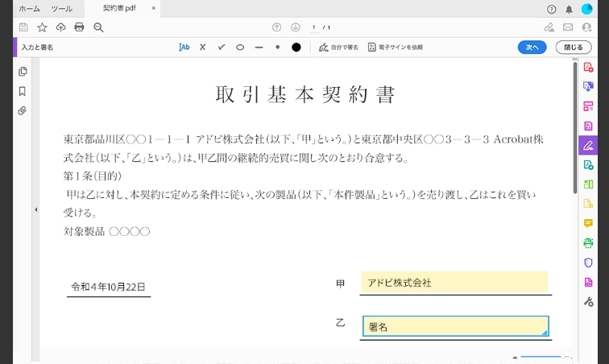Open the attachments paperclip panel
Screen dimensions: 609x364
tap(23, 110)
